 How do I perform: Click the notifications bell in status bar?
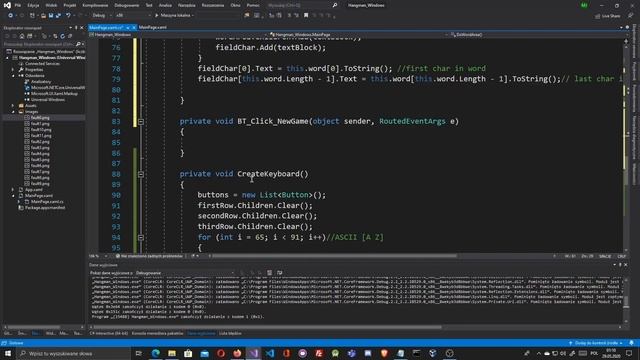[631, 343]
